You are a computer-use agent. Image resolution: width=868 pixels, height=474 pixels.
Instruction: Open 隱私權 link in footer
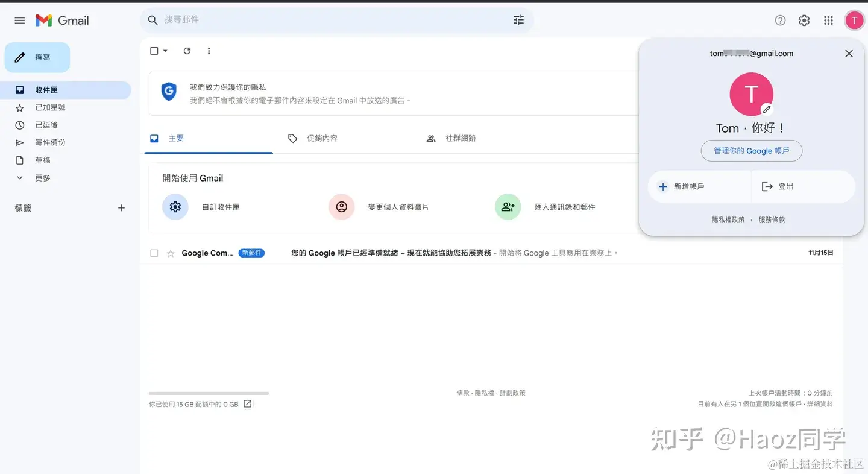(485, 393)
